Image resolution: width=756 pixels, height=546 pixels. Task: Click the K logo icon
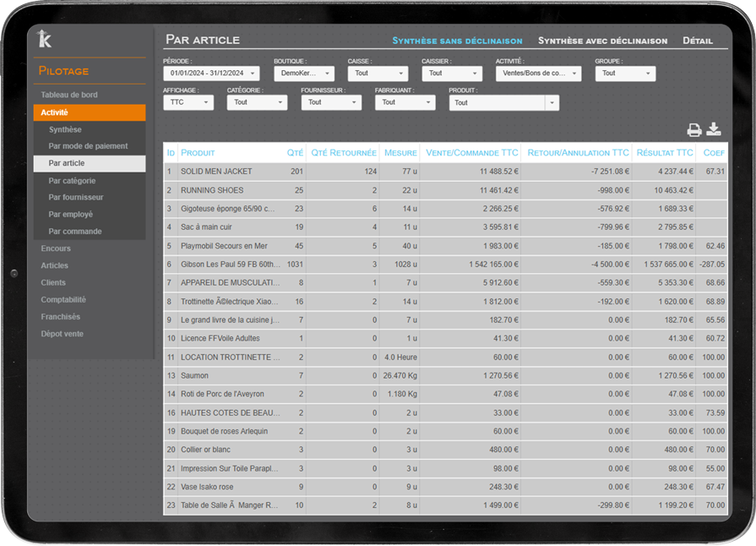45,39
